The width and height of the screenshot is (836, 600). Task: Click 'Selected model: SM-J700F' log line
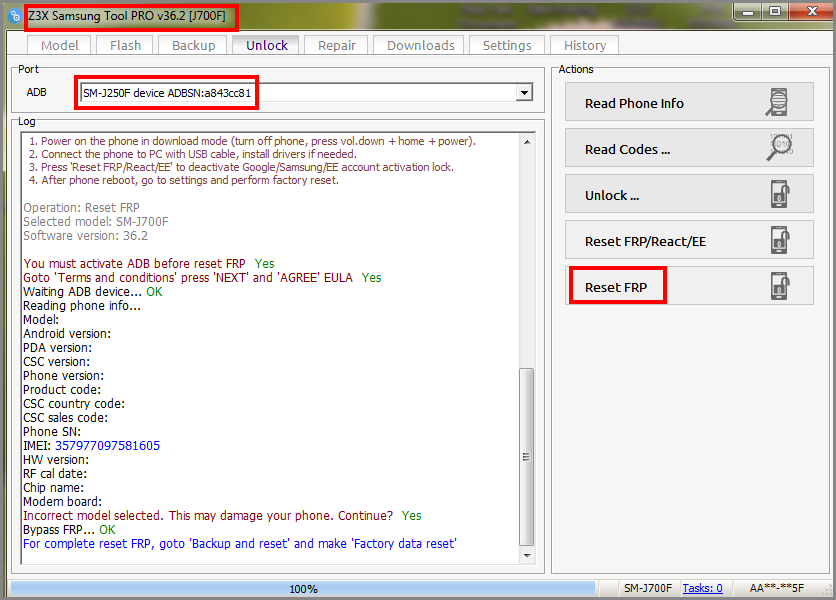pos(95,221)
